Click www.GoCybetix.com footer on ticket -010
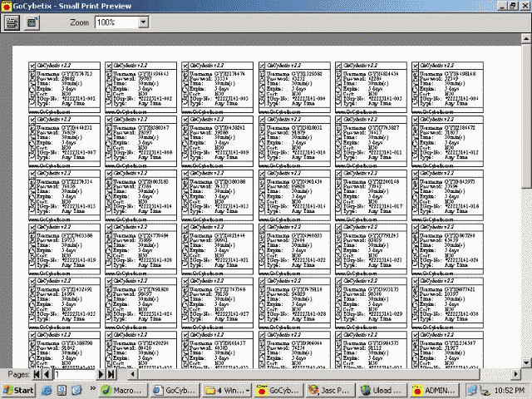Image resolution: width=532 pixels, height=399 pixels. pos(279,165)
